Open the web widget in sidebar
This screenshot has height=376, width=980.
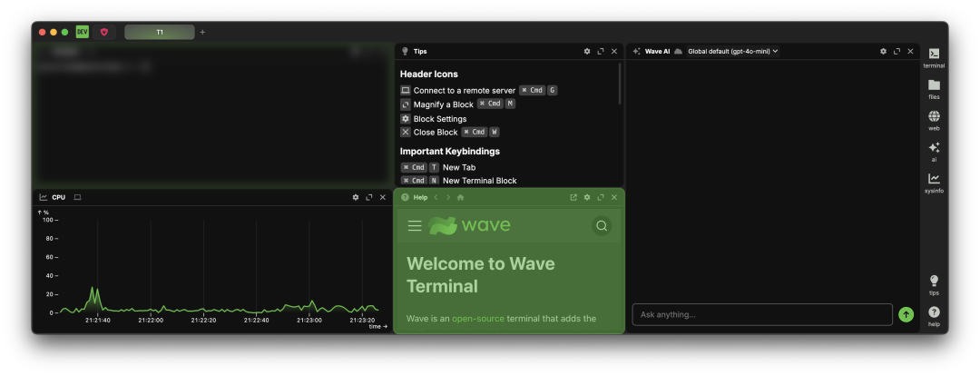tap(934, 120)
